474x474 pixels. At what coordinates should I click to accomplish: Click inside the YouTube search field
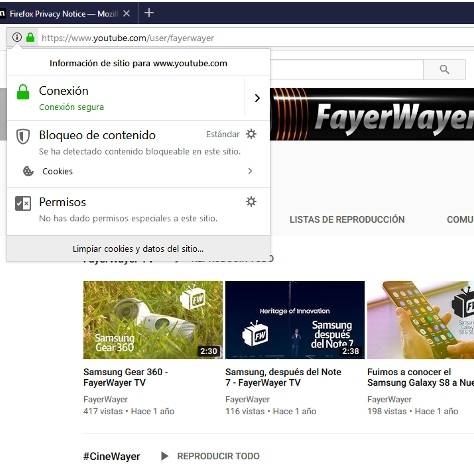[x=347, y=69]
